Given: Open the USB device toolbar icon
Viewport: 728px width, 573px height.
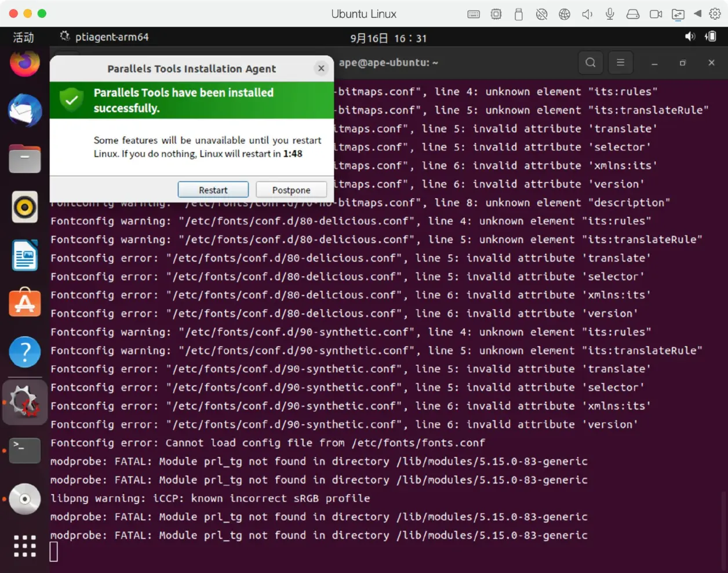Looking at the screenshot, I should tap(519, 14).
